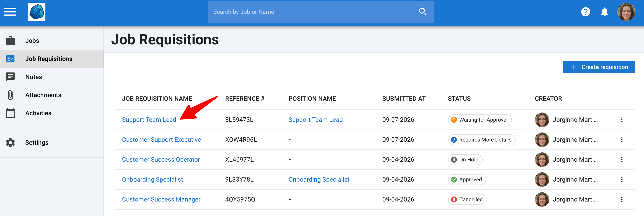The height and width of the screenshot is (216, 644).
Task: Open the more options menu for Onboarding Specialist
Action: click(x=621, y=179)
